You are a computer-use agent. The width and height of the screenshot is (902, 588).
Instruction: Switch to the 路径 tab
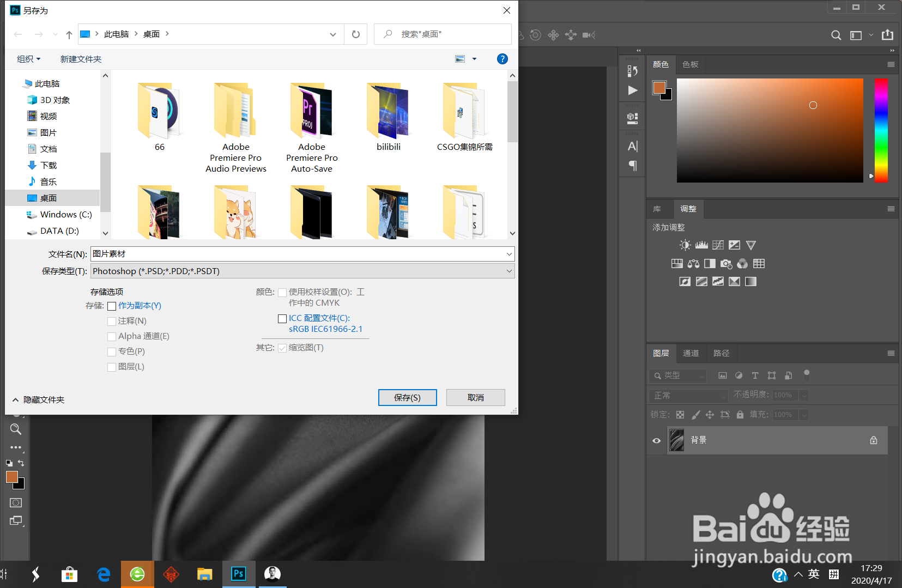[721, 353]
